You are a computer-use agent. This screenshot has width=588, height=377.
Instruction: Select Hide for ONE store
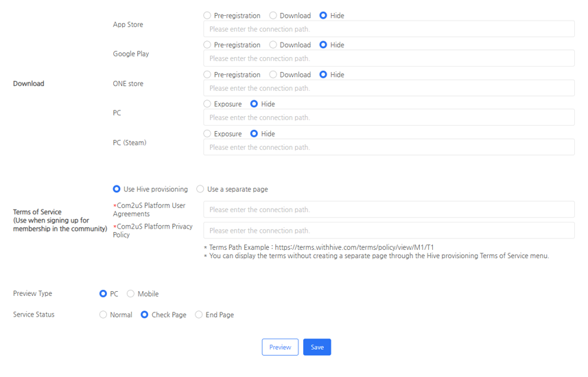pyautogui.click(x=323, y=74)
